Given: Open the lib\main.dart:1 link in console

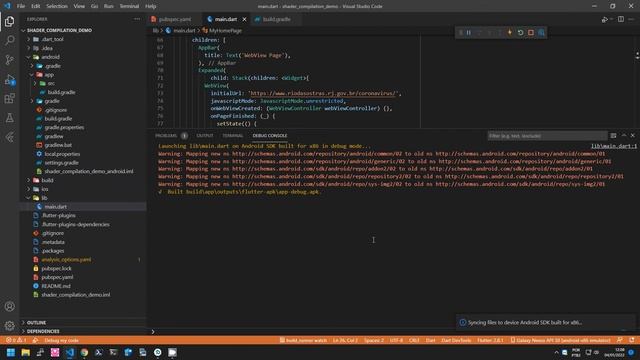Looking at the screenshot, I should point(613,146).
